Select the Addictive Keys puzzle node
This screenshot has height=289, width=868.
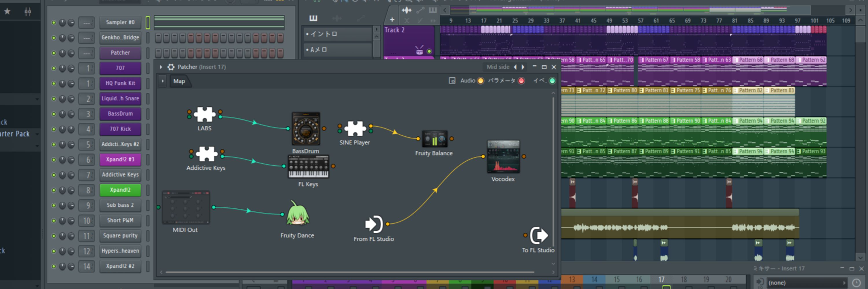(207, 154)
